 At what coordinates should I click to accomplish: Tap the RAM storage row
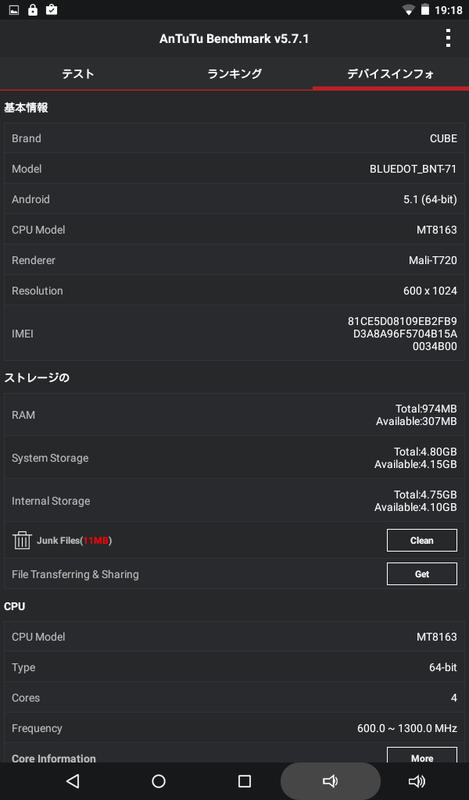pos(234,415)
